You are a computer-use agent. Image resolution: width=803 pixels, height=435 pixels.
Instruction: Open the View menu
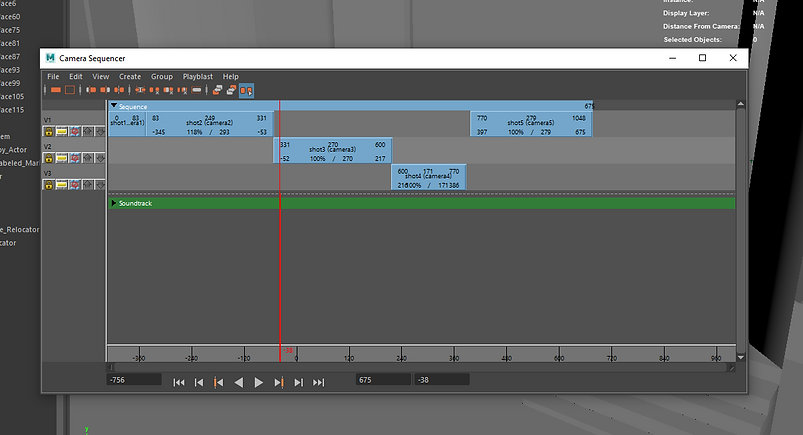pos(100,76)
